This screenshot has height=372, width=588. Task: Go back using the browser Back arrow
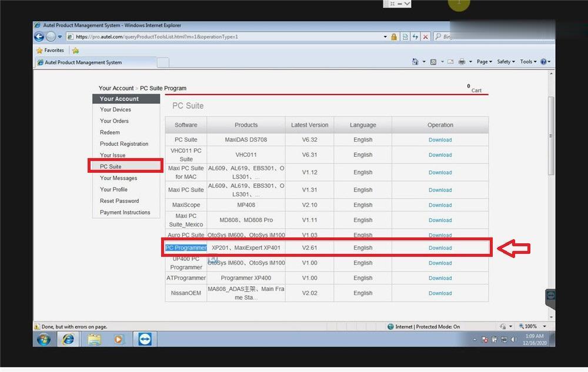point(39,36)
